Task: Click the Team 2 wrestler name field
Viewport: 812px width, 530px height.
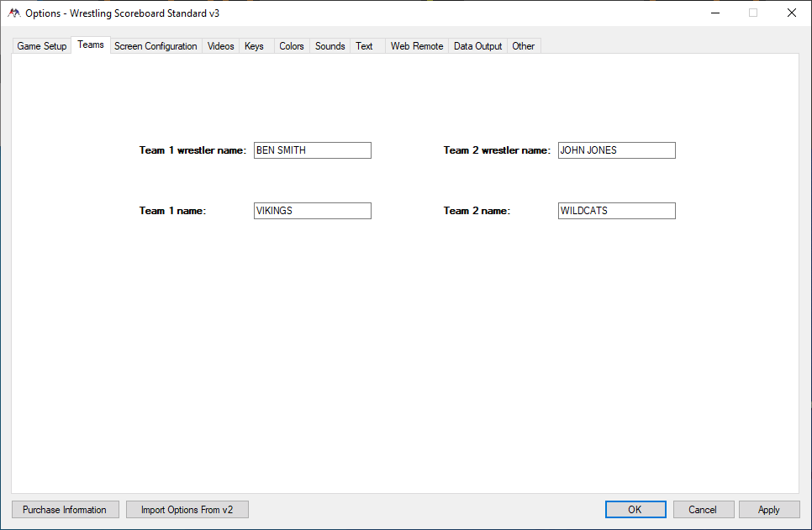Action: tap(616, 150)
